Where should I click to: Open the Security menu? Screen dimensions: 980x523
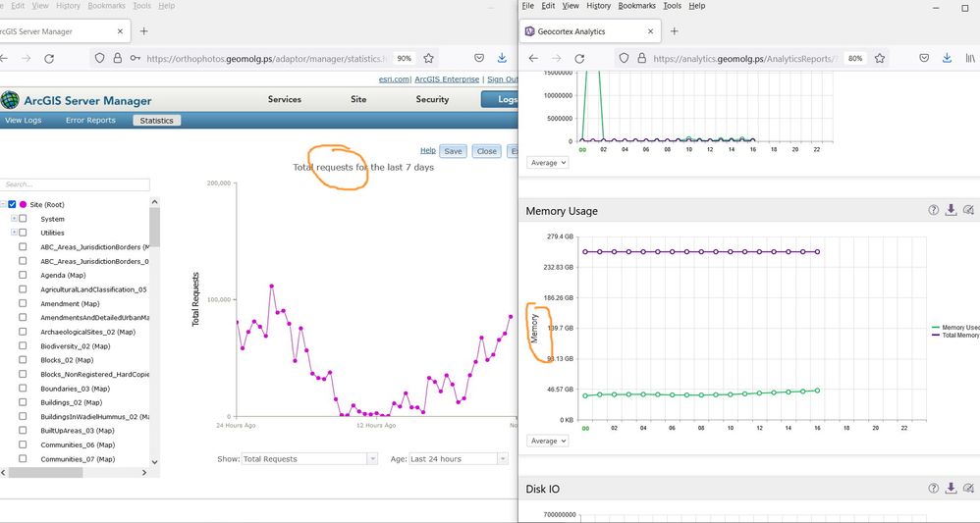click(432, 99)
